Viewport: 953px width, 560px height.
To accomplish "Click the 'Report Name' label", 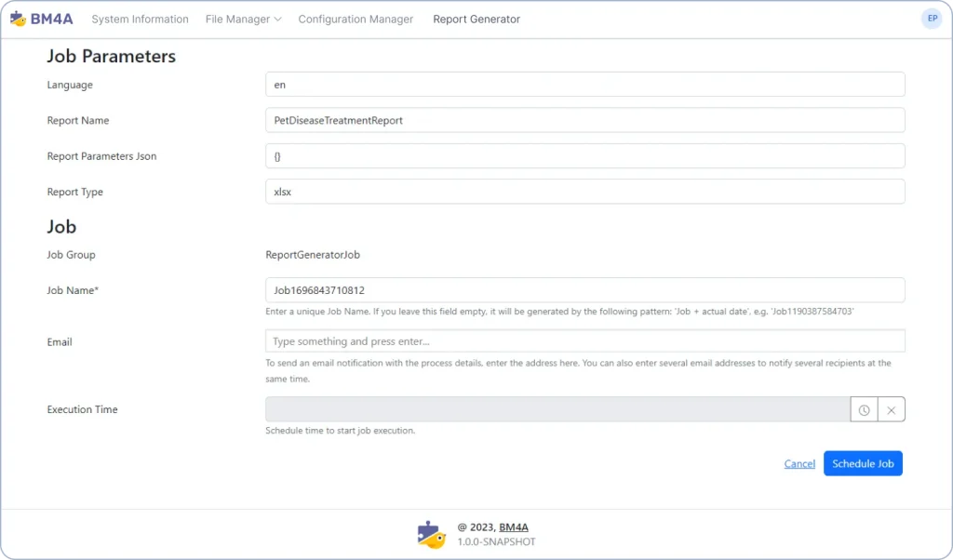I will tap(78, 120).
